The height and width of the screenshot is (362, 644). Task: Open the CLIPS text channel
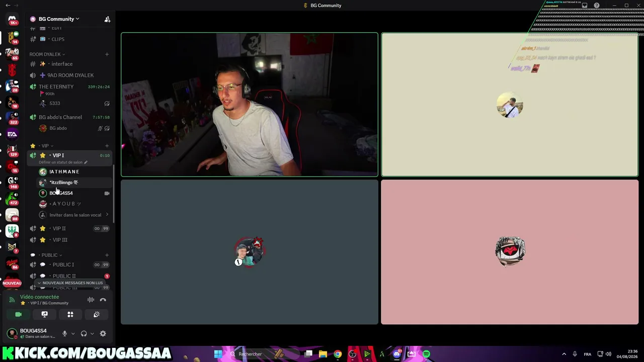[69, 39]
